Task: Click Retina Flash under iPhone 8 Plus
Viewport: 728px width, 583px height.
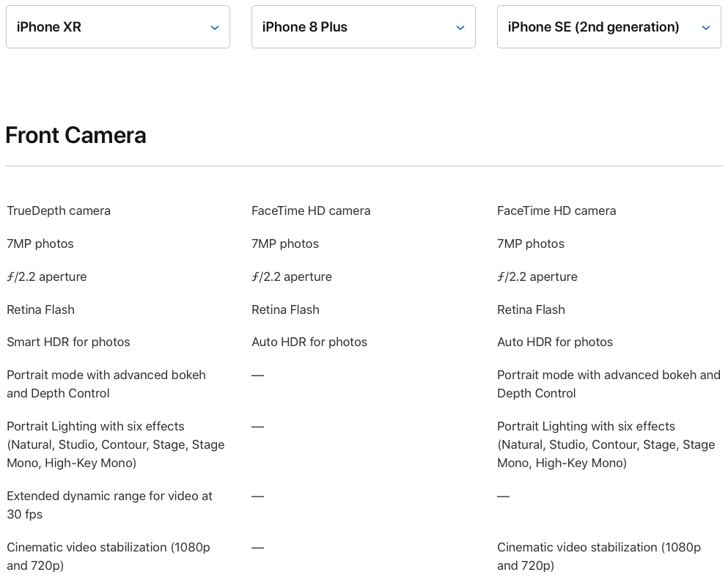Action: (285, 310)
